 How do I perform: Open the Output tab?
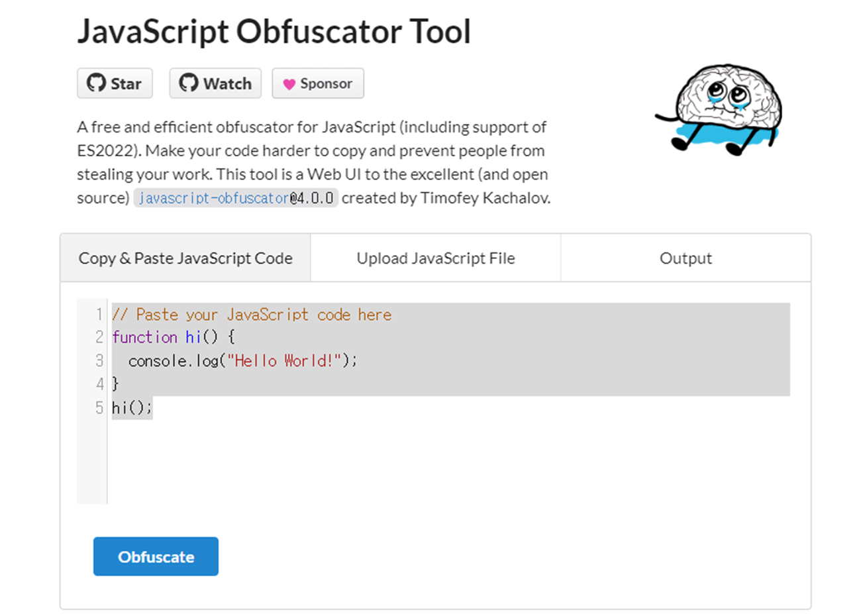pyautogui.click(x=686, y=258)
